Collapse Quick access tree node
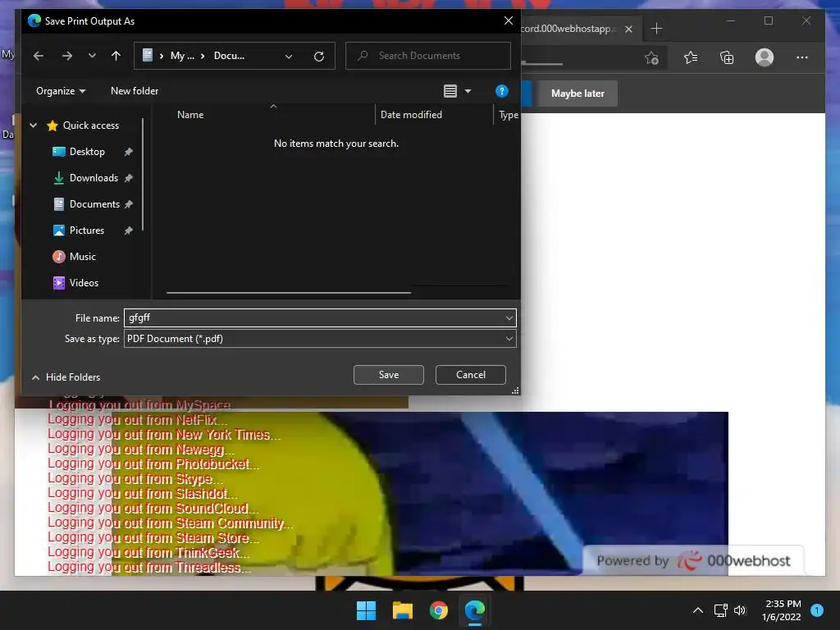Viewport: 840px width, 630px height. 33,126
